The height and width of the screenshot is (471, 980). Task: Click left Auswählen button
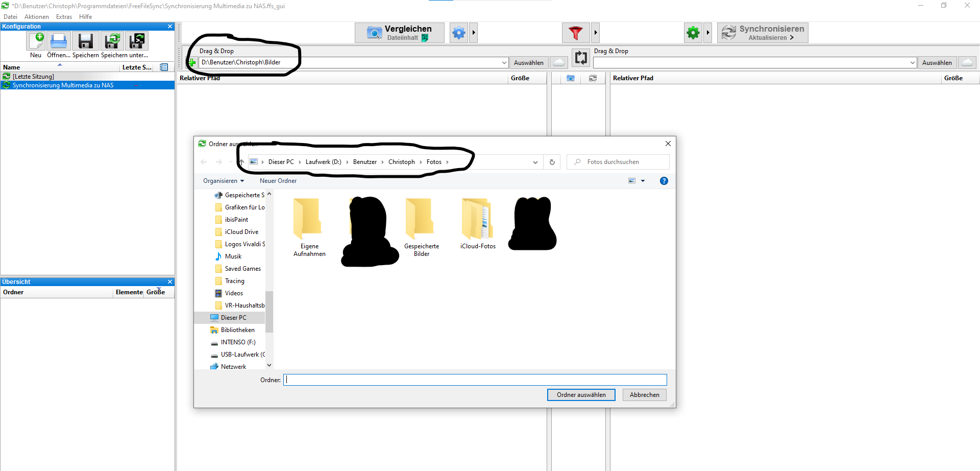pos(528,62)
